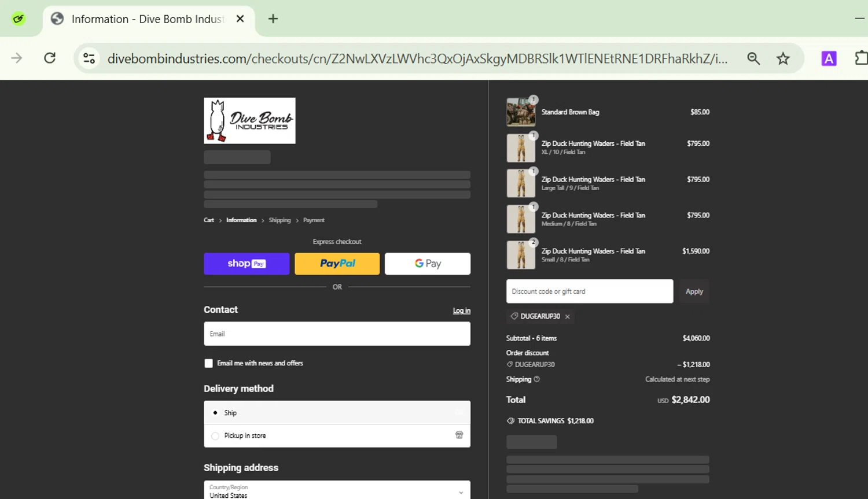Viewport: 868px width, 499px height.
Task: Click the Shipping address heading
Action: click(241, 468)
